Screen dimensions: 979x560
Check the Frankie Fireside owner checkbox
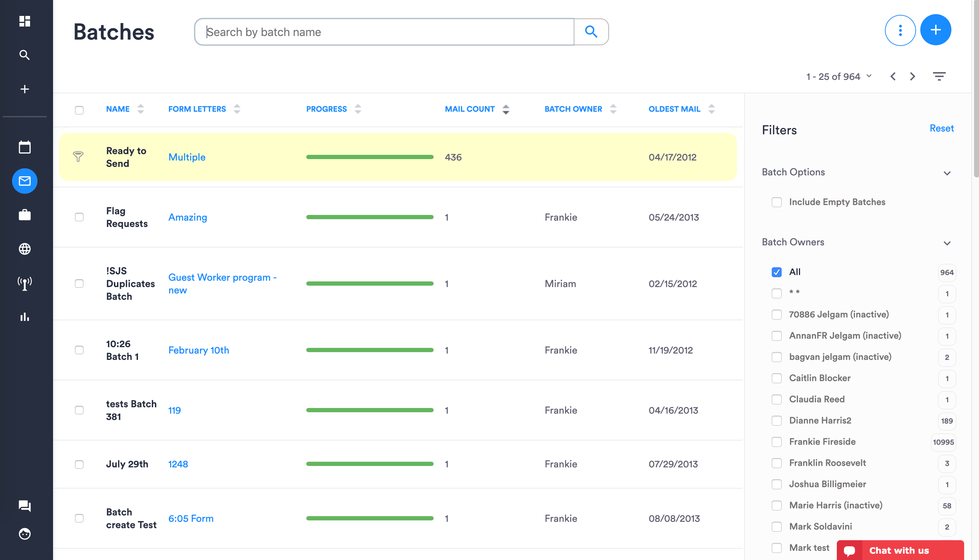coord(777,442)
